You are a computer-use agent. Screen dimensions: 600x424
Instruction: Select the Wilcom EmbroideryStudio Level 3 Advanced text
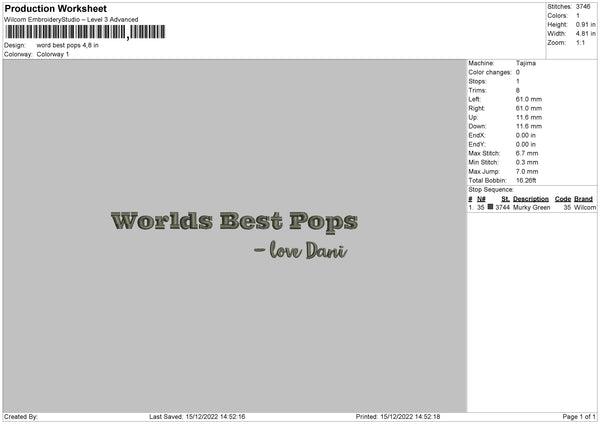point(71,20)
